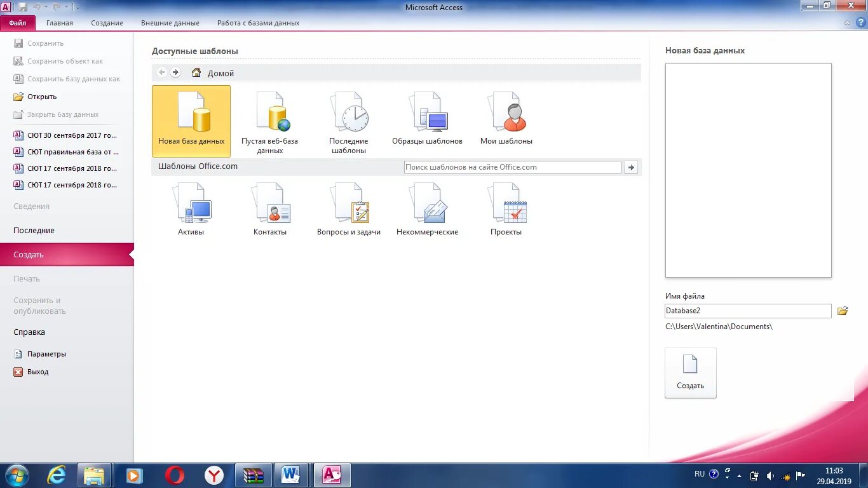The width and height of the screenshot is (868, 488).
Task: Open the Некоммерческие template category
Action: point(427,210)
